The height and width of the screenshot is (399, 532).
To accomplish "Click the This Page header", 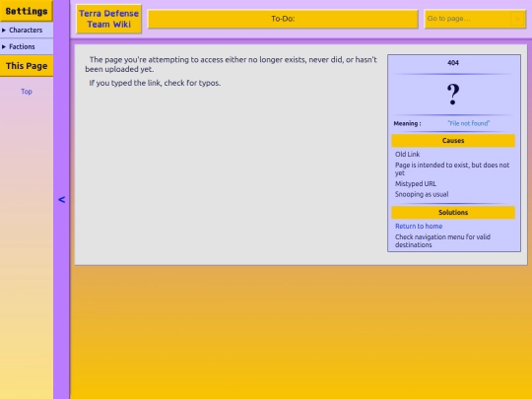I will pyautogui.click(x=27, y=66).
